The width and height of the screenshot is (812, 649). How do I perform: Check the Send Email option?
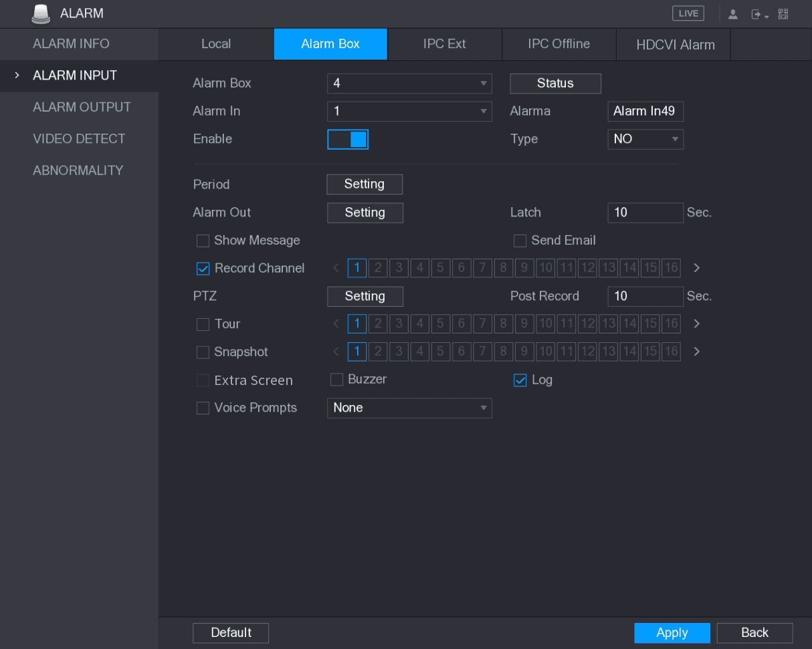pyautogui.click(x=520, y=241)
